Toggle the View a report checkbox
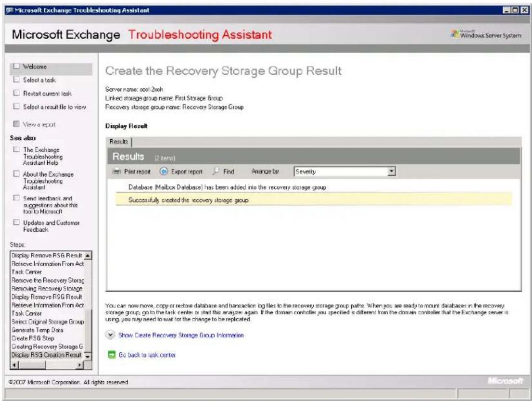 click(x=16, y=124)
